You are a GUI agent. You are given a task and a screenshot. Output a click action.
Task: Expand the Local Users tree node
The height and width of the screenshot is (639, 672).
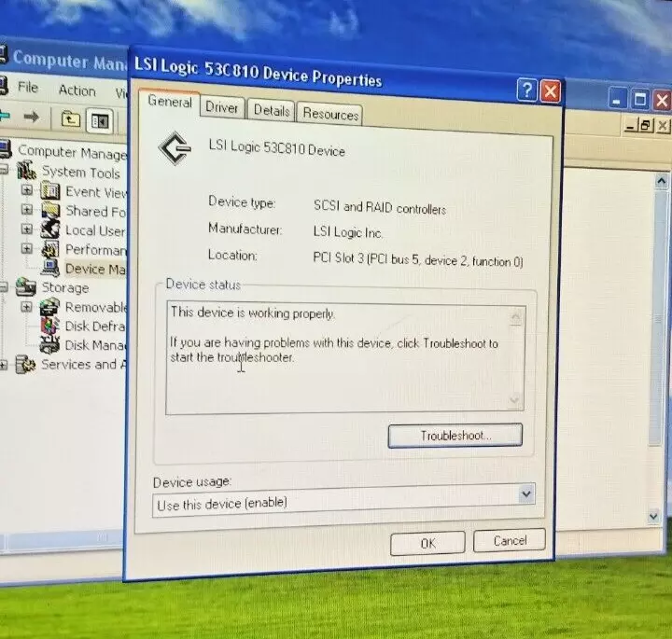click(x=27, y=229)
